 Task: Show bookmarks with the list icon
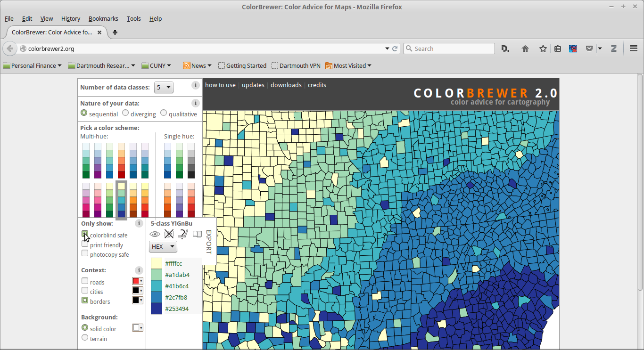[558, 49]
